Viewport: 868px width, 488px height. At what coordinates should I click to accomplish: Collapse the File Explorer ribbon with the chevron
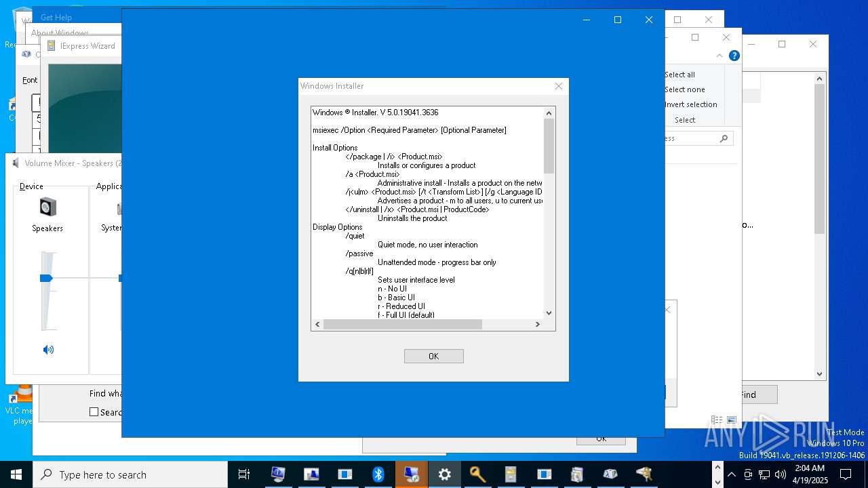719,56
